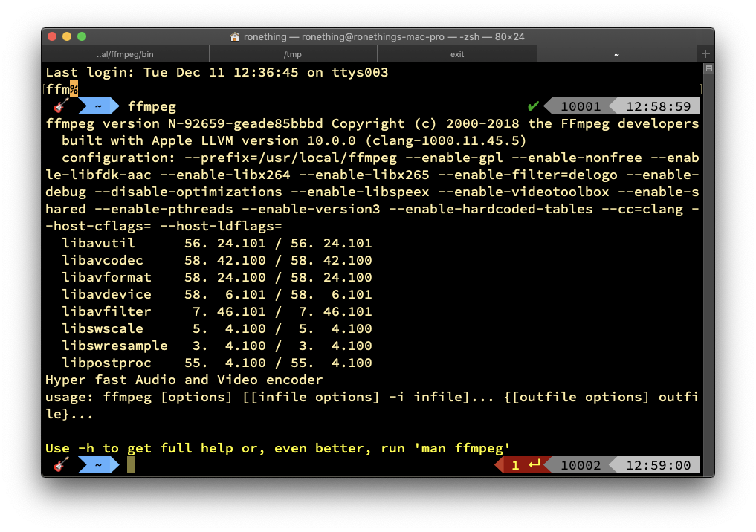Switch to the /tmp tab
The height and width of the screenshot is (532, 756).
(x=294, y=54)
